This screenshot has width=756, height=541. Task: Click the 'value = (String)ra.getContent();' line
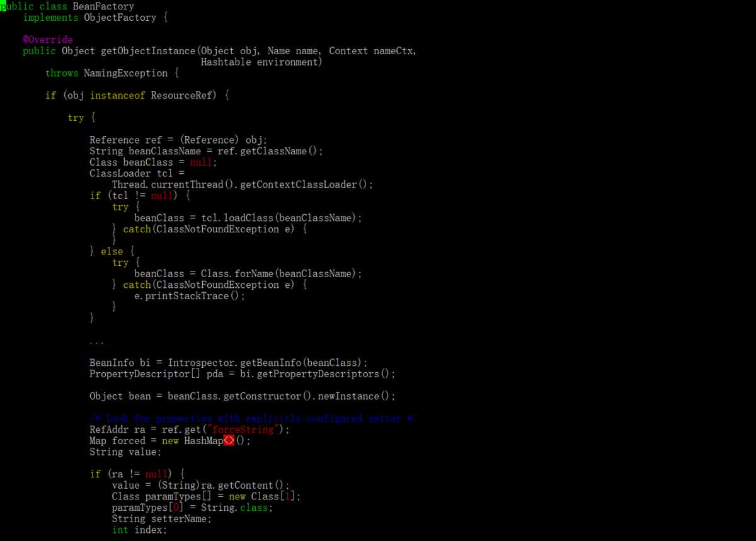coord(201,486)
